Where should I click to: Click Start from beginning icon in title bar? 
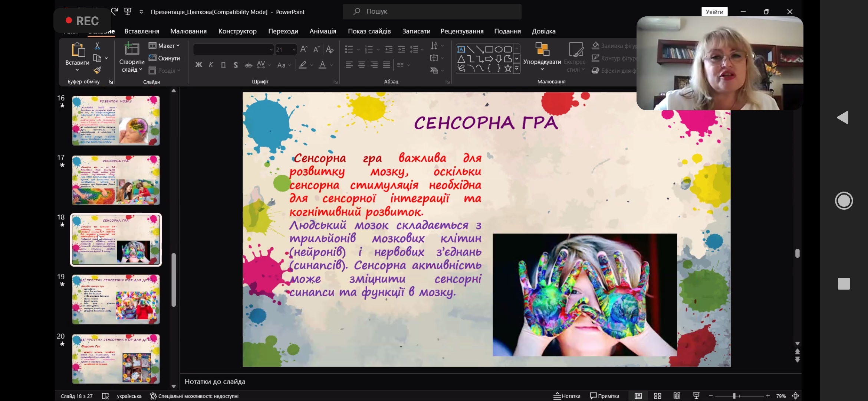128,12
